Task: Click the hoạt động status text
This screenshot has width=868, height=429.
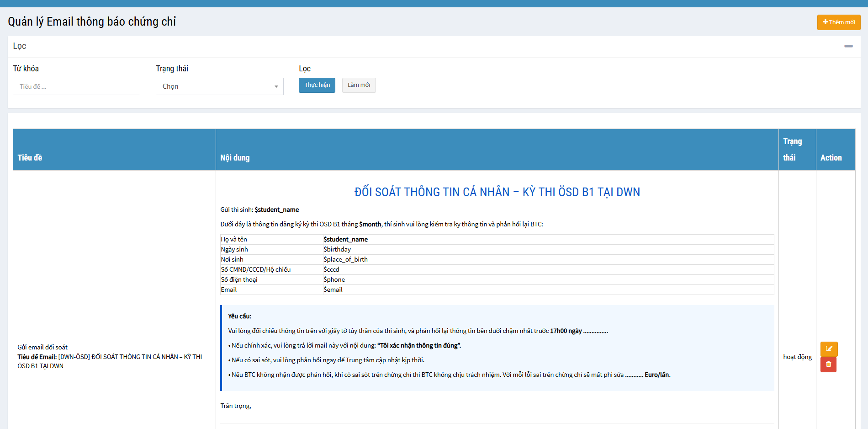Action: pos(797,357)
